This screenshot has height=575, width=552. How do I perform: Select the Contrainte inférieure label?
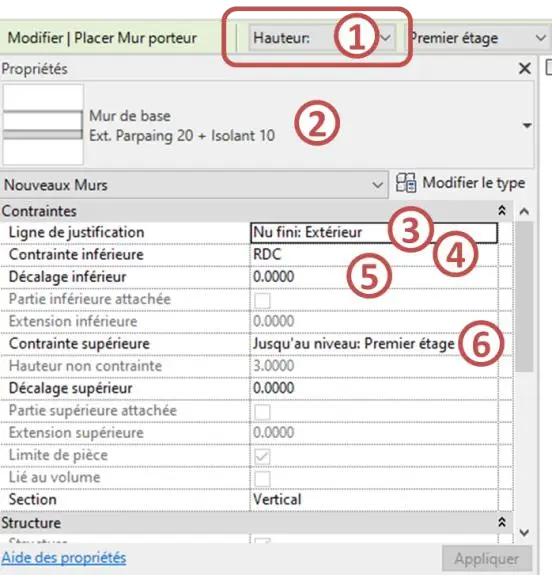coord(76,254)
